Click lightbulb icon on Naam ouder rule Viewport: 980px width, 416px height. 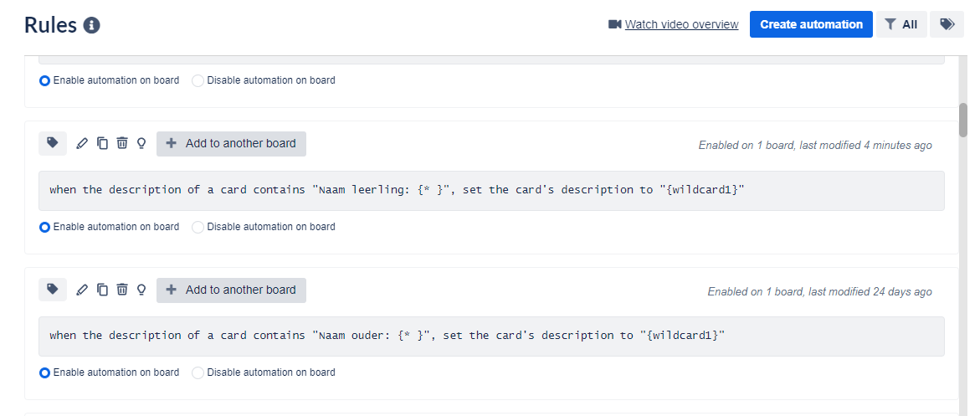(141, 290)
